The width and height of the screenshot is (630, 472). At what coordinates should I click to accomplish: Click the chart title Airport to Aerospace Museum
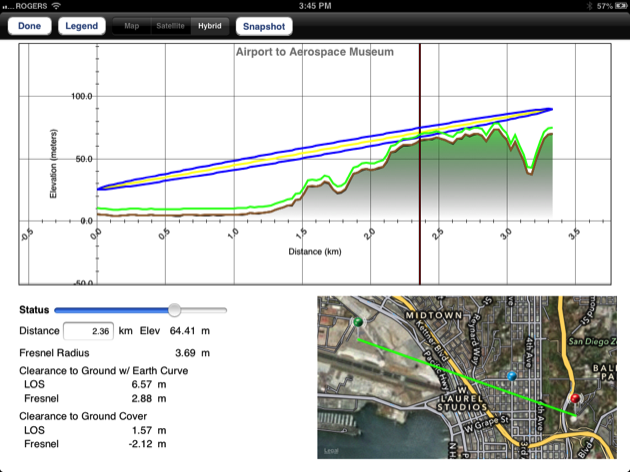[x=314, y=51]
